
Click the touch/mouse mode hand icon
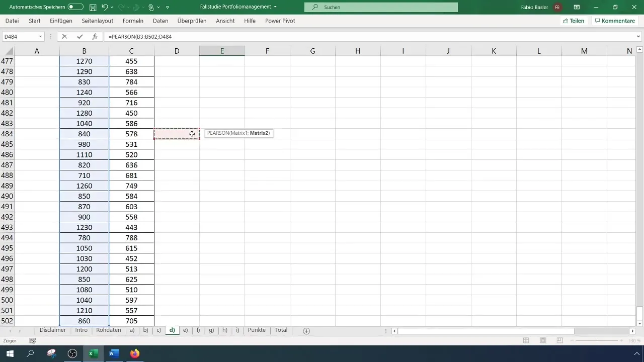tap(151, 7)
